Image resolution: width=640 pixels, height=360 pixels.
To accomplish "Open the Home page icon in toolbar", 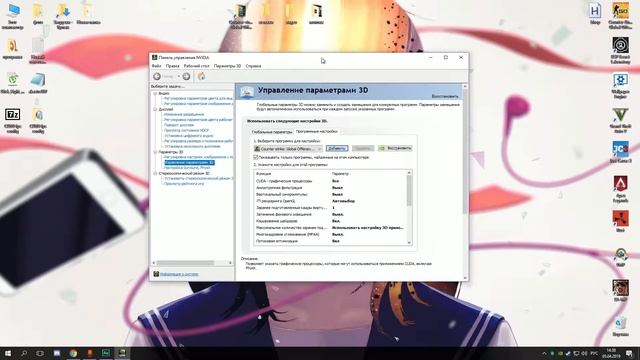I will (x=201, y=76).
